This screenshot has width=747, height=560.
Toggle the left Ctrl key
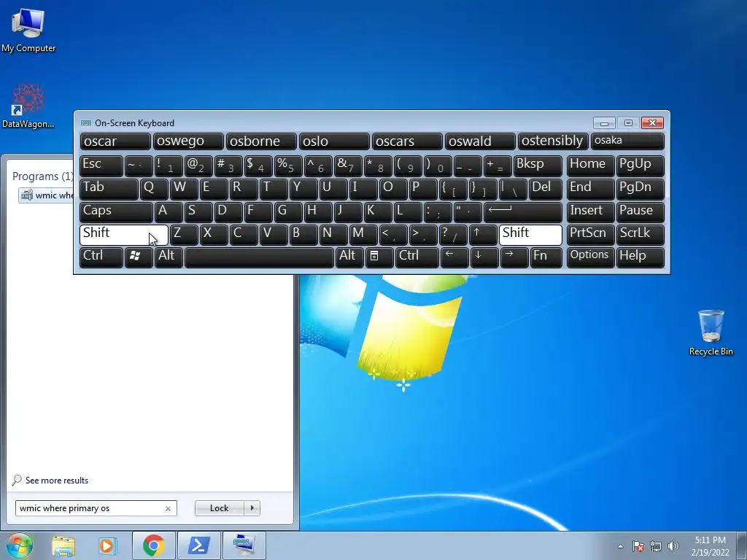click(x=101, y=257)
